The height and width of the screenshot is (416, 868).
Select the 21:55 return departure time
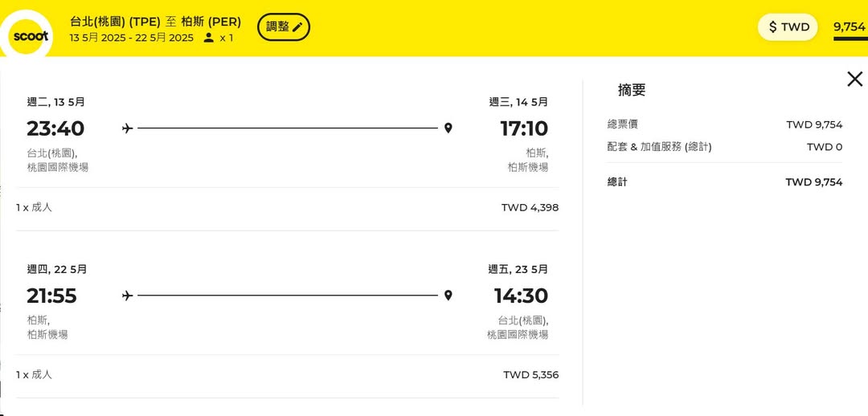tap(51, 296)
